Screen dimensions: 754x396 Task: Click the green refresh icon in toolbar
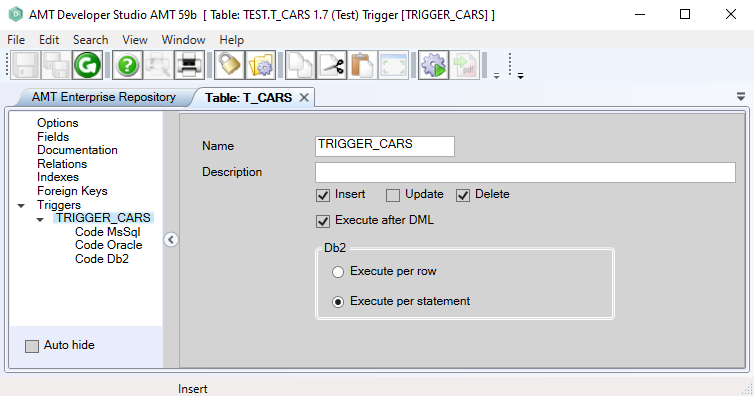88,65
